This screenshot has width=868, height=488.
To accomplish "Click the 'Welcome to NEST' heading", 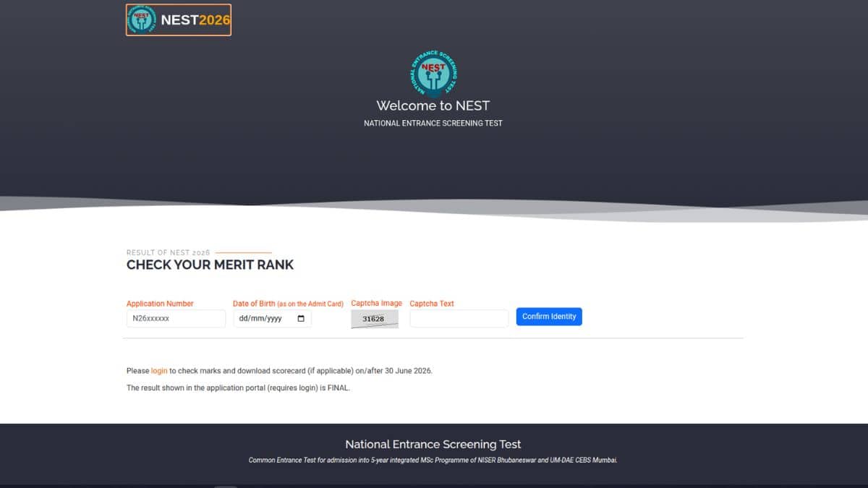I will click(x=433, y=106).
